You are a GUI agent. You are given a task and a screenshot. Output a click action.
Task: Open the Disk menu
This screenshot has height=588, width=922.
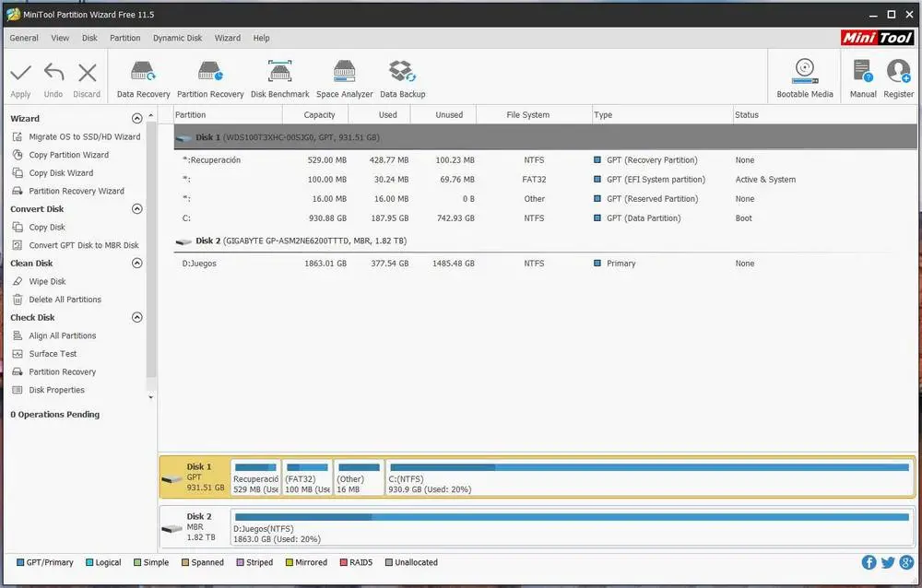pos(90,38)
